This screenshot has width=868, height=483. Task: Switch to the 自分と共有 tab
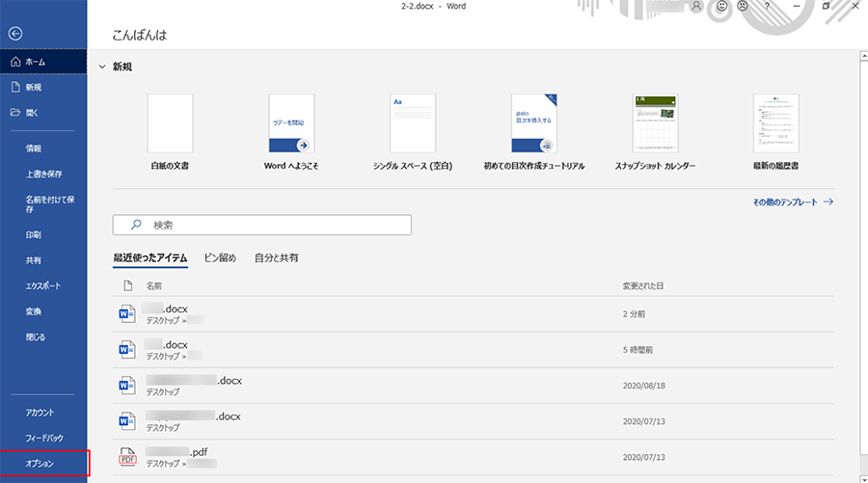click(x=276, y=257)
